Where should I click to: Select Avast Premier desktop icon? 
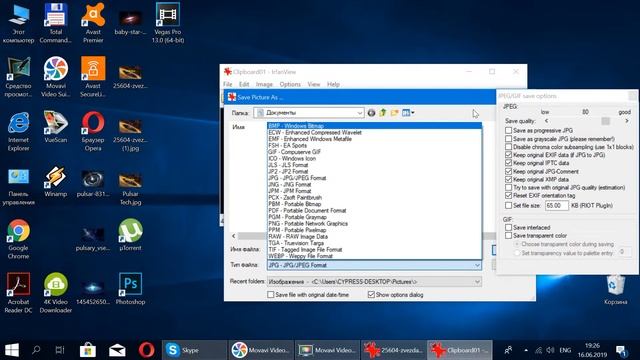click(x=93, y=23)
